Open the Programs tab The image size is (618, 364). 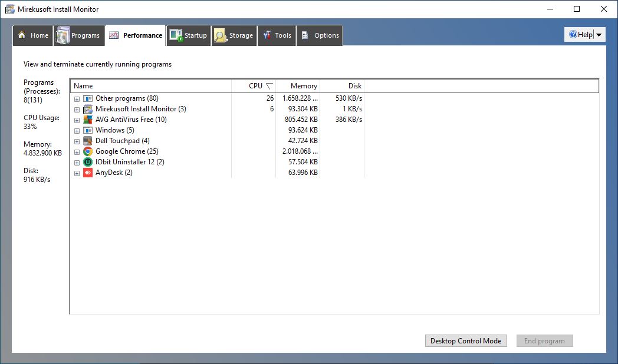coord(79,35)
